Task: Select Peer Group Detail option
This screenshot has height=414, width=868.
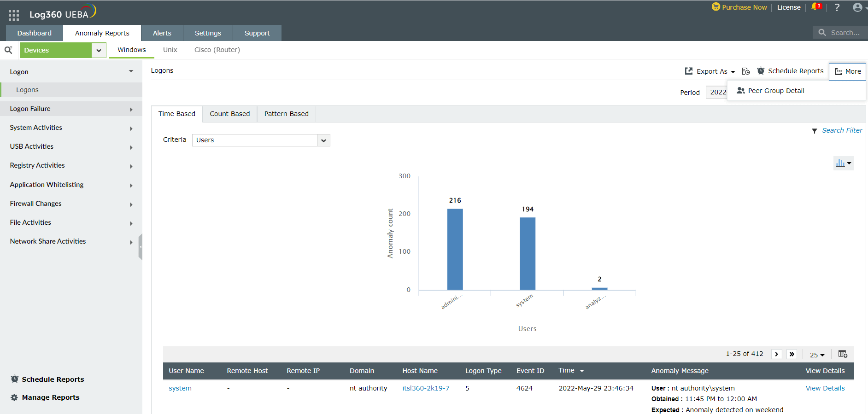Action: [776, 91]
